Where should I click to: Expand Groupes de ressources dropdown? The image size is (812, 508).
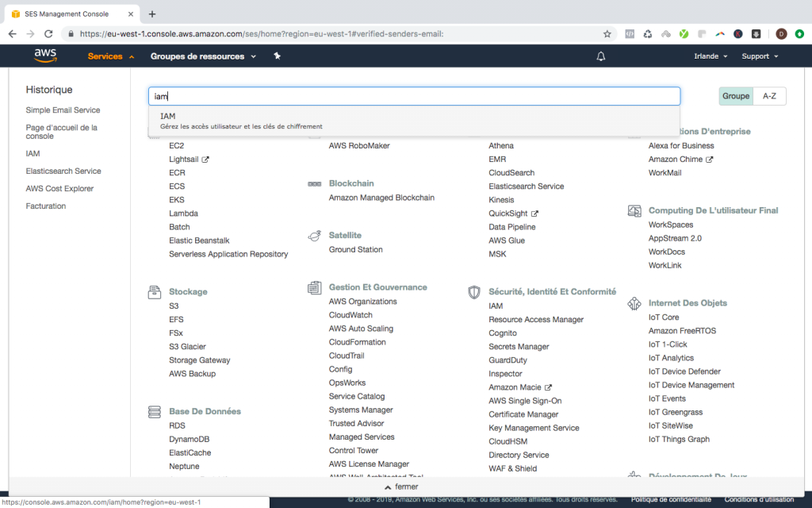point(203,56)
